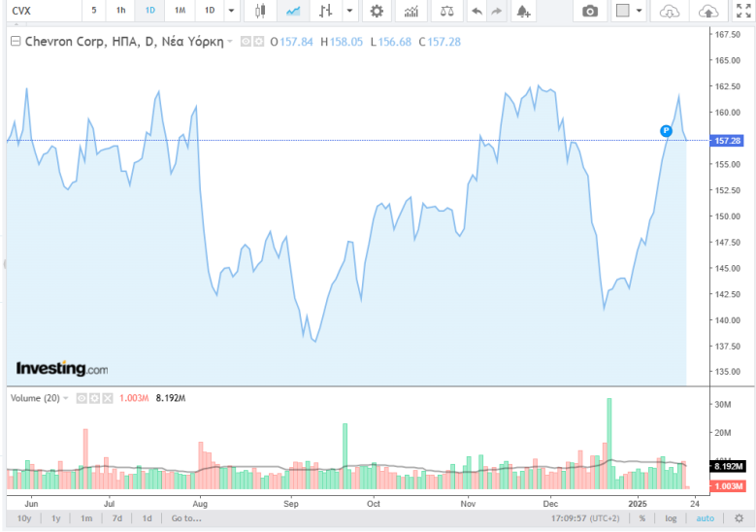Click the 30M volume axis label
This screenshot has width=756, height=532.
(723, 405)
